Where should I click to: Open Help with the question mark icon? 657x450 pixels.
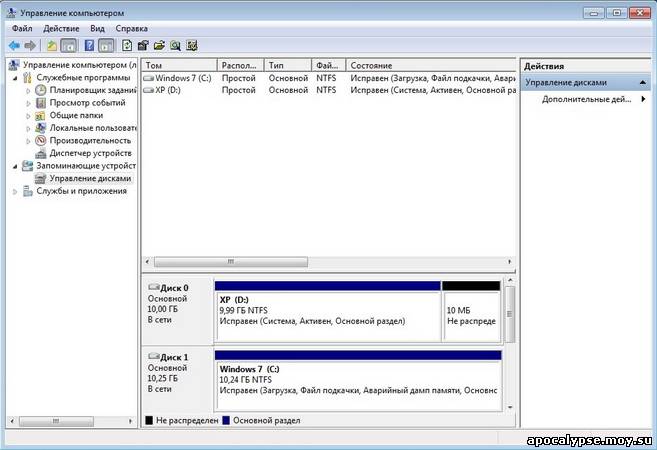pos(89,46)
